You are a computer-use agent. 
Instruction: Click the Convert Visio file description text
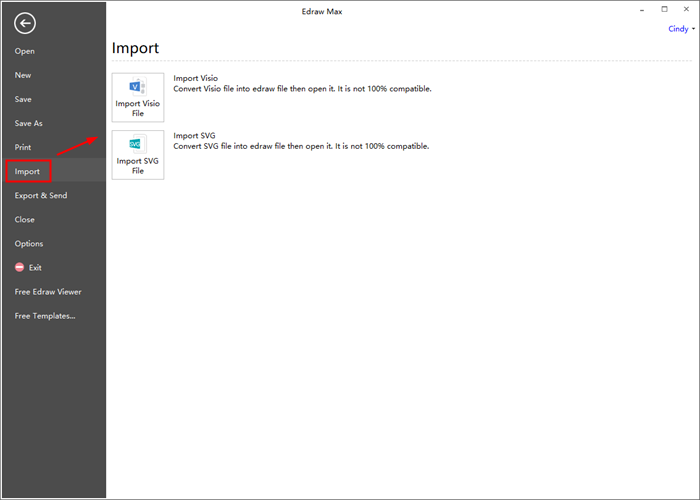pyautogui.click(x=302, y=89)
